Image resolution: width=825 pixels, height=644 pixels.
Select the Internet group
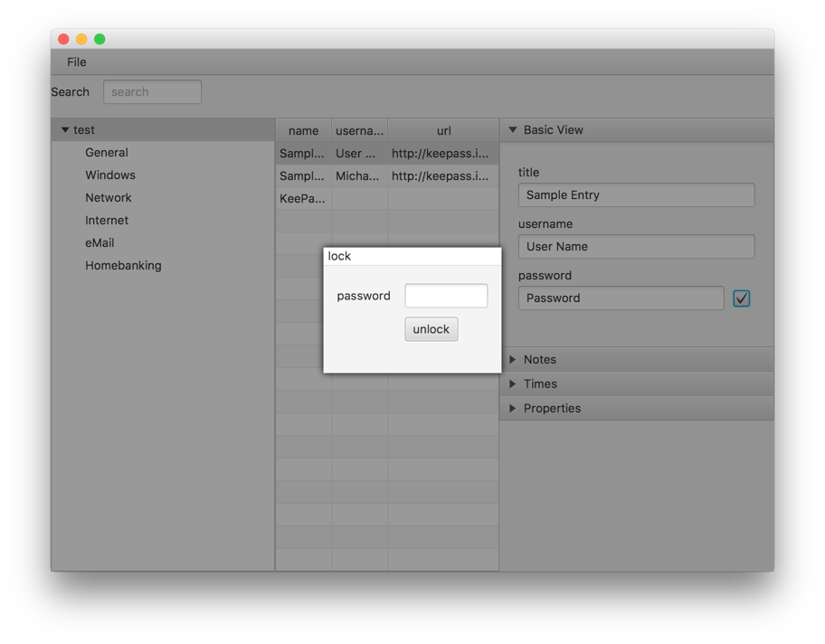pyautogui.click(x=107, y=221)
